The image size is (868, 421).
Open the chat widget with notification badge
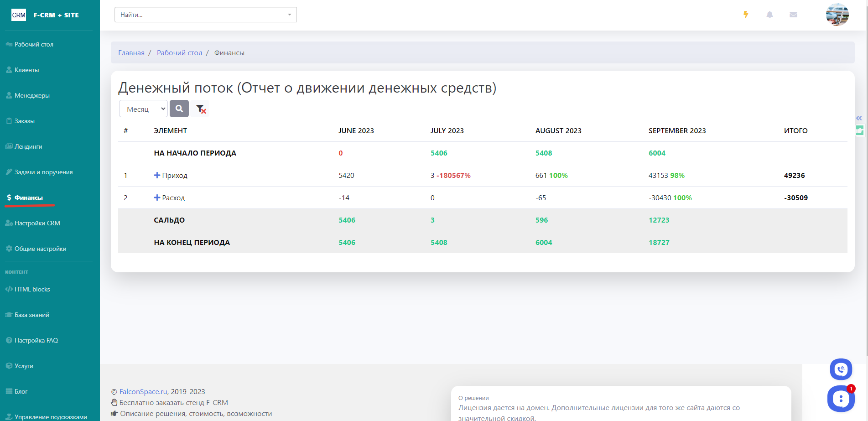pyautogui.click(x=841, y=399)
